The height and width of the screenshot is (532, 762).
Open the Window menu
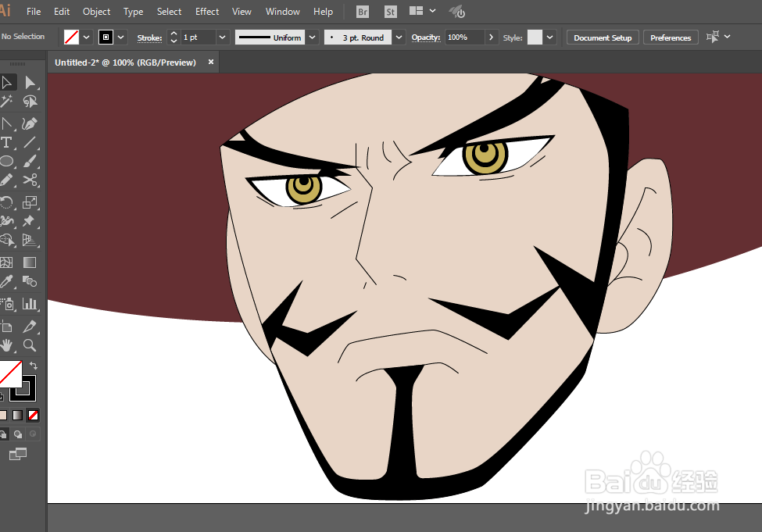282,11
